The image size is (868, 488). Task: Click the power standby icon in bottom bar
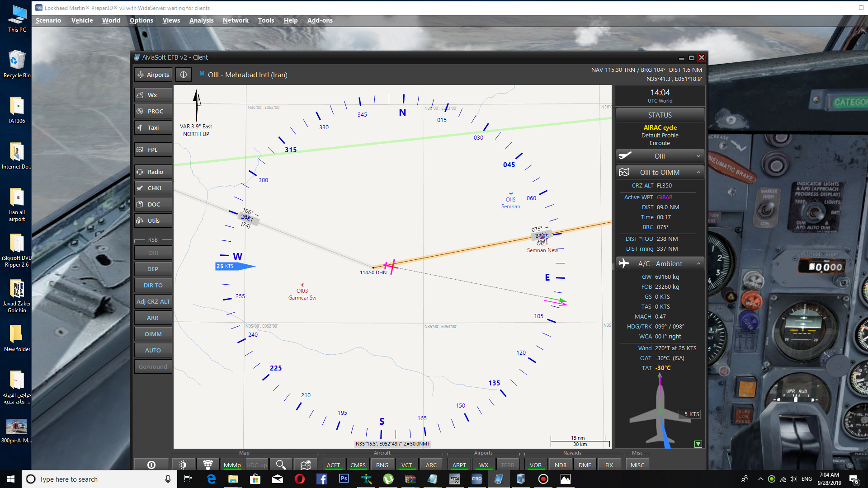151,465
